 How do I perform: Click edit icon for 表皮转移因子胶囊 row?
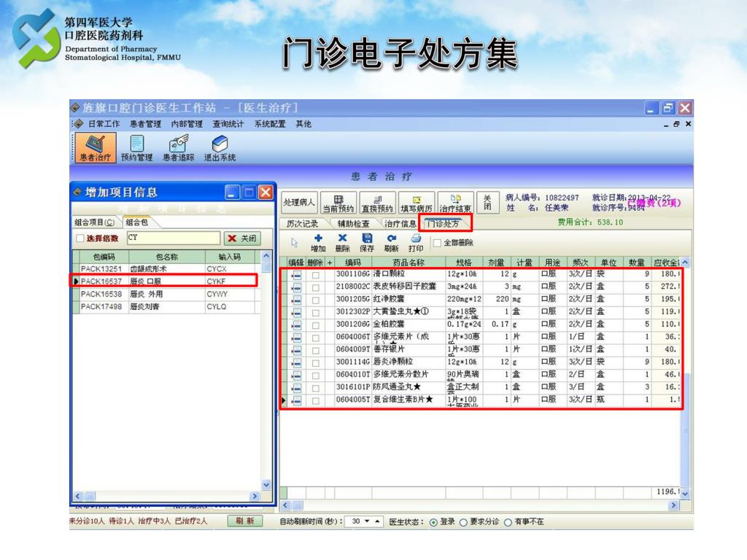pos(297,287)
